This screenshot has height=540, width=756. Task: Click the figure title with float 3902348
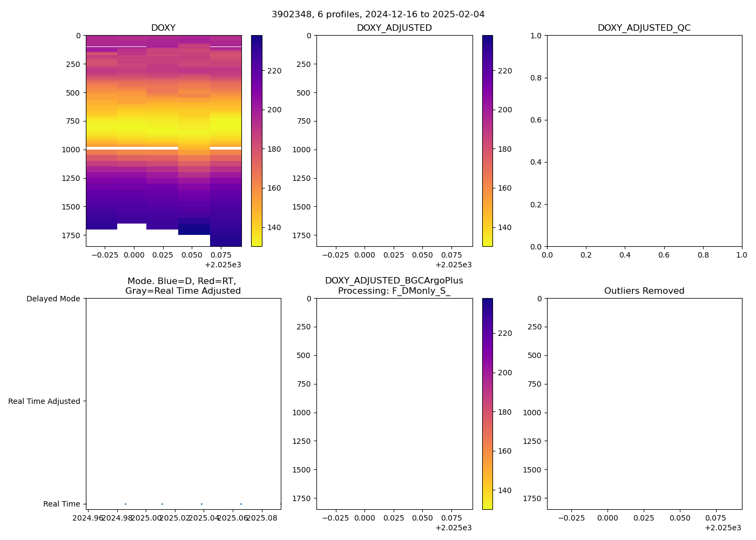378,15
